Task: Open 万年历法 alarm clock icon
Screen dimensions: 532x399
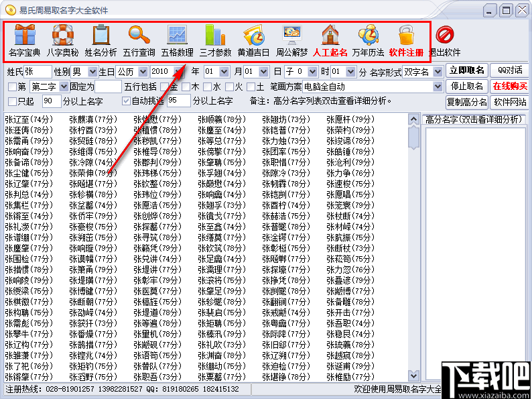Action: (x=368, y=35)
